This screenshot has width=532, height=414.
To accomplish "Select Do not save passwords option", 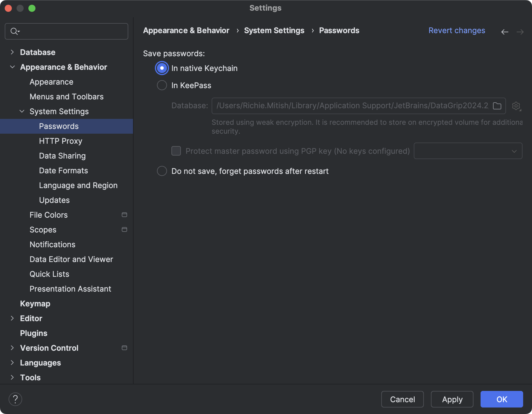I will [162, 171].
